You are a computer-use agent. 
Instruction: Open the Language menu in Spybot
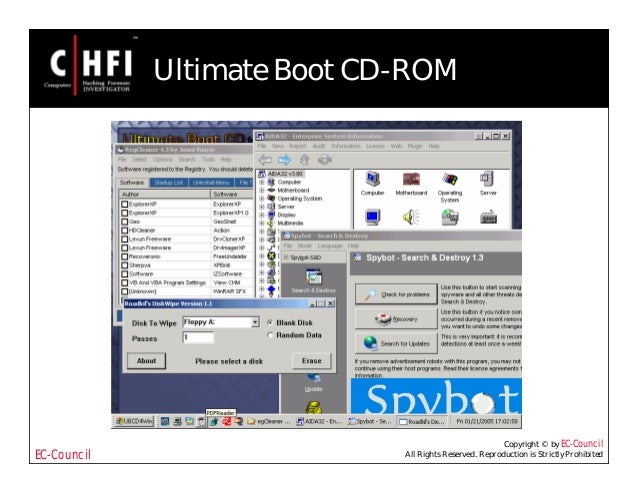(x=330, y=246)
